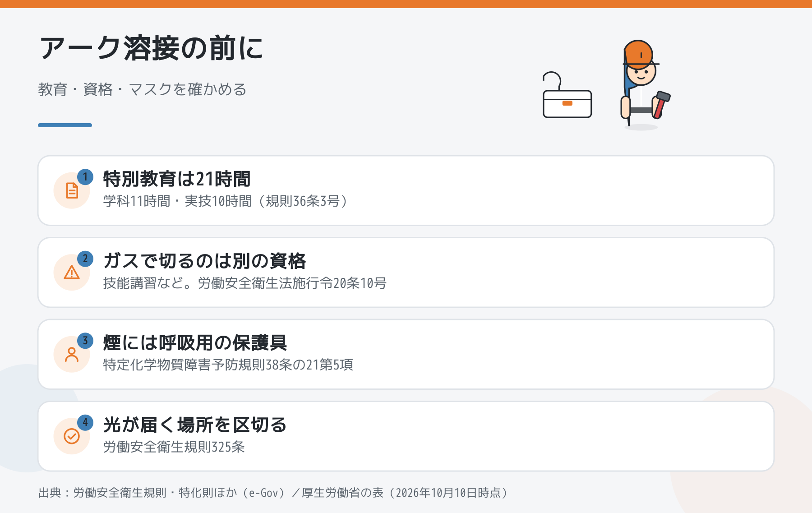This screenshot has width=812, height=513.
Task: Click heading 特別教育は21時間
Action: point(177,179)
